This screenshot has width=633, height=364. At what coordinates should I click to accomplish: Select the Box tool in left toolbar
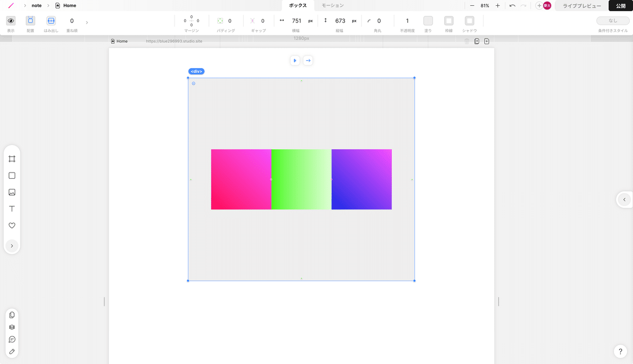(12, 176)
